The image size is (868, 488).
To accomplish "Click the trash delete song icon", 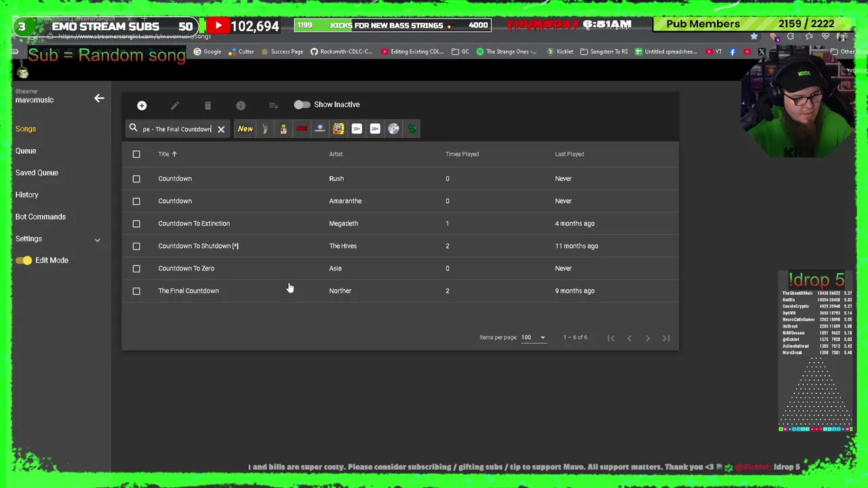I will tap(208, 105).
